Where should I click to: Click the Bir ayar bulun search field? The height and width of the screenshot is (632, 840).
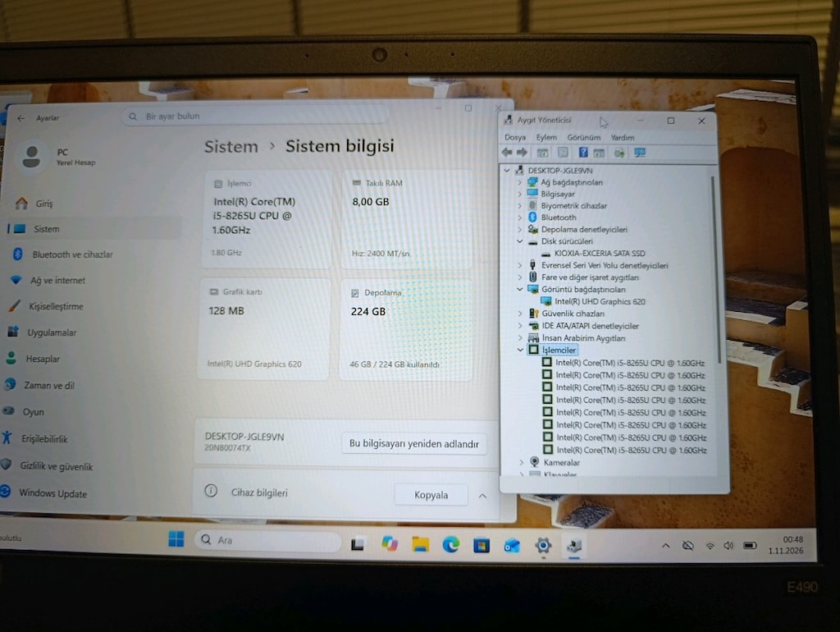pos(256,116)
